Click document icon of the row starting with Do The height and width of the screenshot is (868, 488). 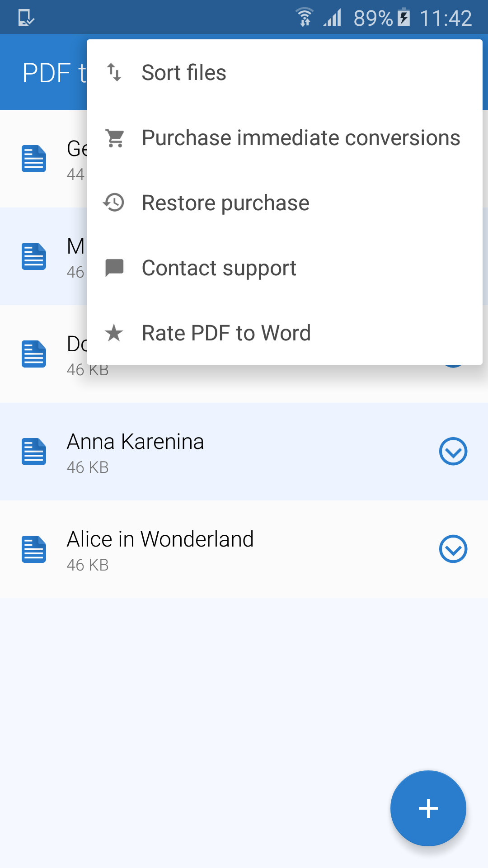[34, 354]
